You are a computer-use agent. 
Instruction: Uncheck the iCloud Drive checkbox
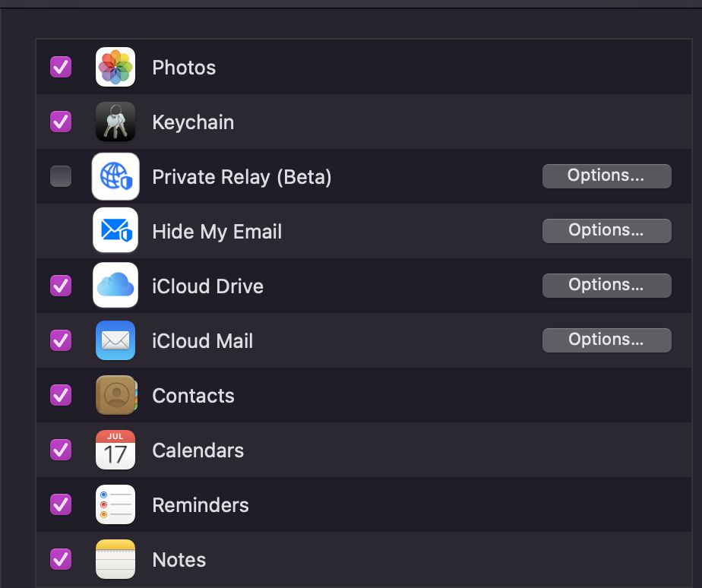click(x=61, y=286)
